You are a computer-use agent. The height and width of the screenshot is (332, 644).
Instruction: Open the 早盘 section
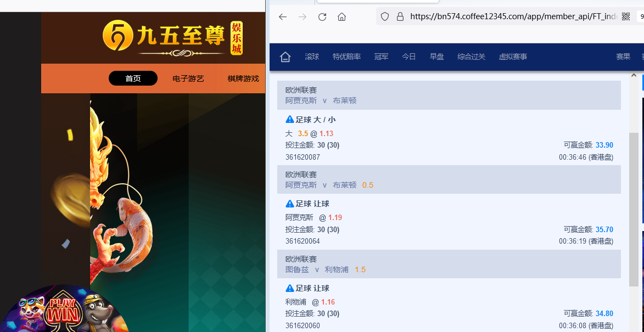(x=436, y=57)
